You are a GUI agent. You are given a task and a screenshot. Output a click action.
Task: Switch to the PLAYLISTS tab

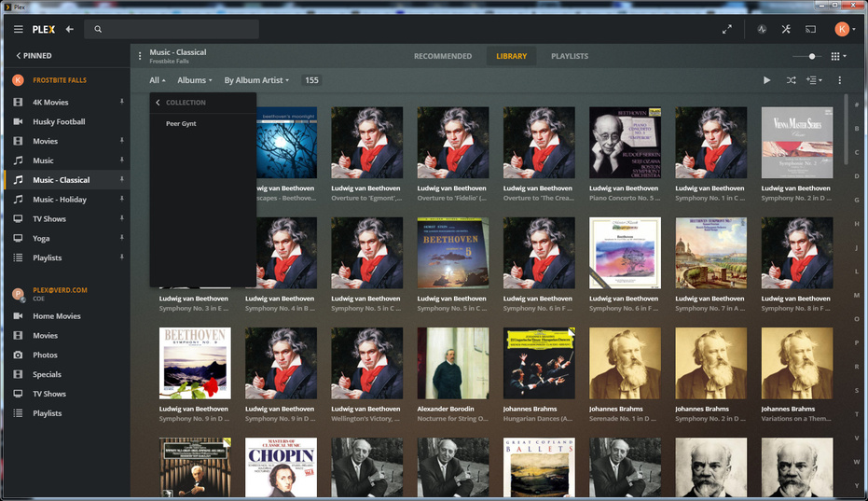tap(570, 56)
